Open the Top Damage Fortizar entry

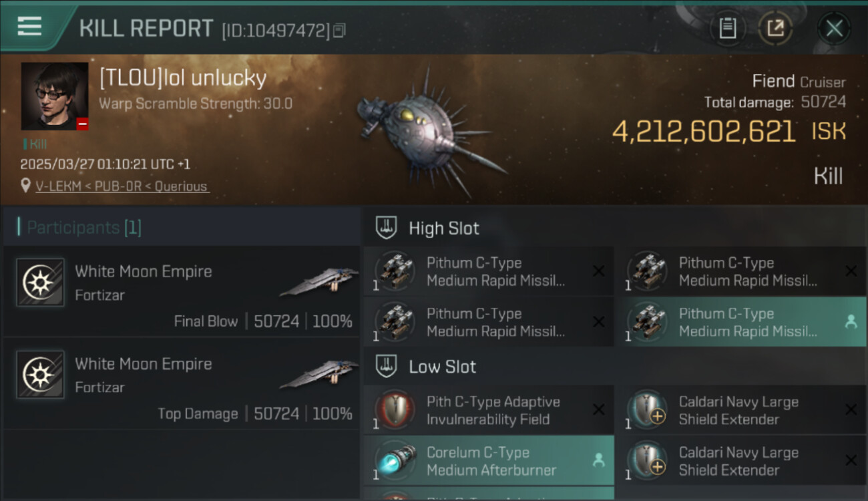click(x=180, y=386)
